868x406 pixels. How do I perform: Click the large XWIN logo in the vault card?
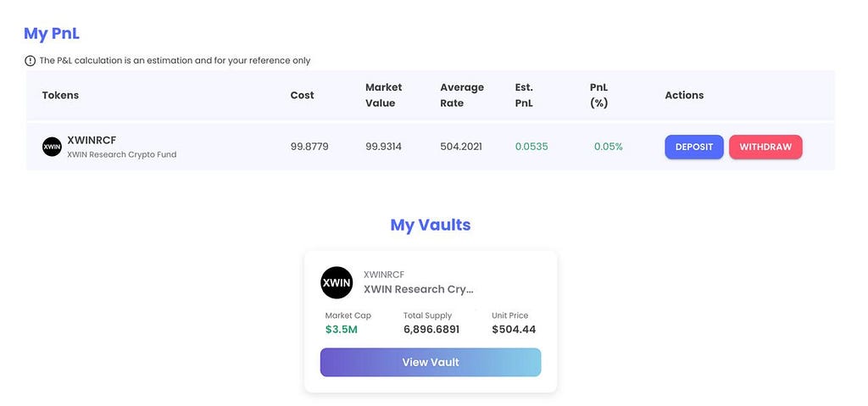tap(337, 282)
